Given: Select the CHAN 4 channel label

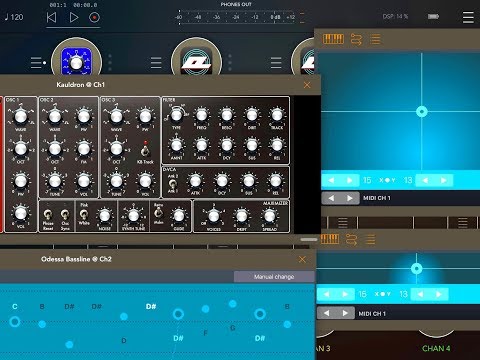Looking at the screenshot, I should [x=436, y=348].
